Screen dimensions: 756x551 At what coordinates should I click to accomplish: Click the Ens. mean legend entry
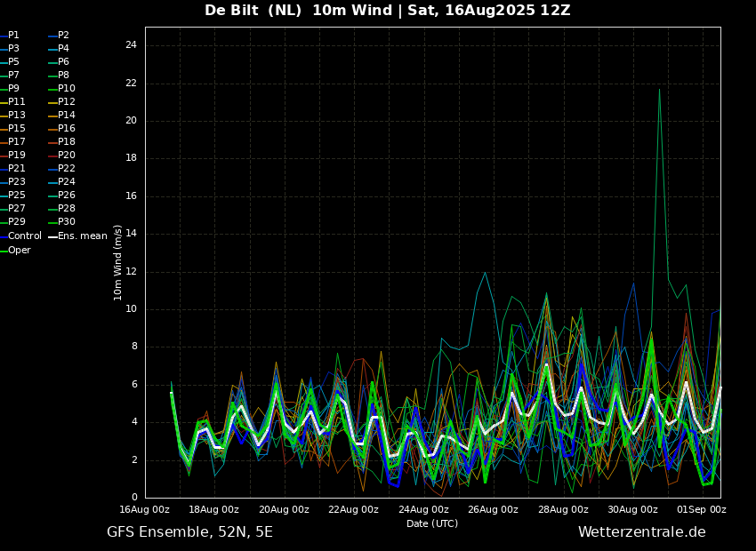(77, 236)
